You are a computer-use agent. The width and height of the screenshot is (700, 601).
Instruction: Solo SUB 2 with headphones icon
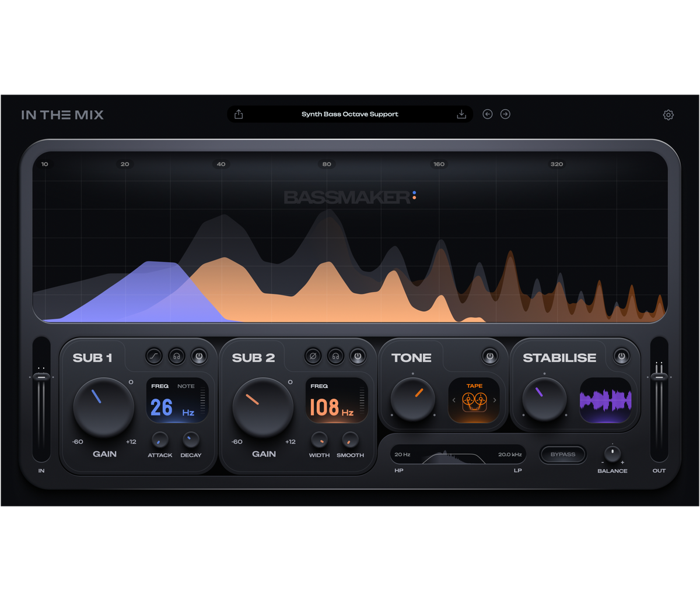(335, 356)
